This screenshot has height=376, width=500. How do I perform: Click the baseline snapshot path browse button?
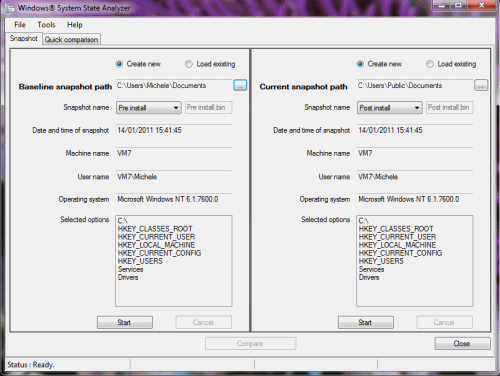(x=240, y=85)
